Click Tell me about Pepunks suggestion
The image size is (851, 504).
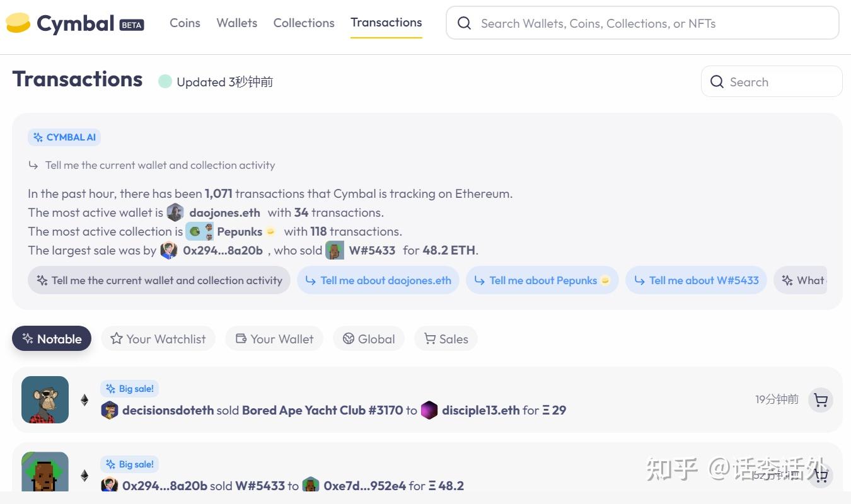542,280
